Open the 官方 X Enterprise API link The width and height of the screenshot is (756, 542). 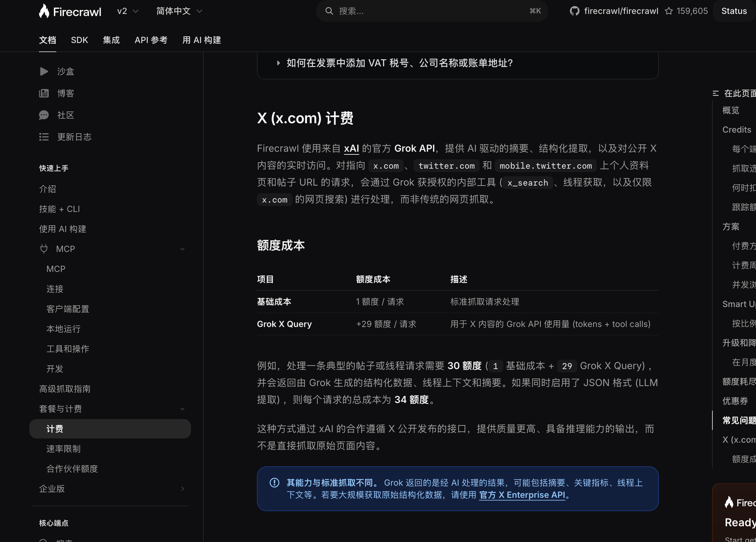[522, 495]
